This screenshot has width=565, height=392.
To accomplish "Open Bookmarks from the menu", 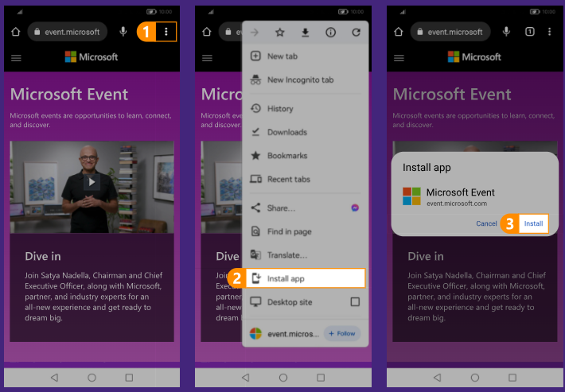I will (x=306, y=156).
